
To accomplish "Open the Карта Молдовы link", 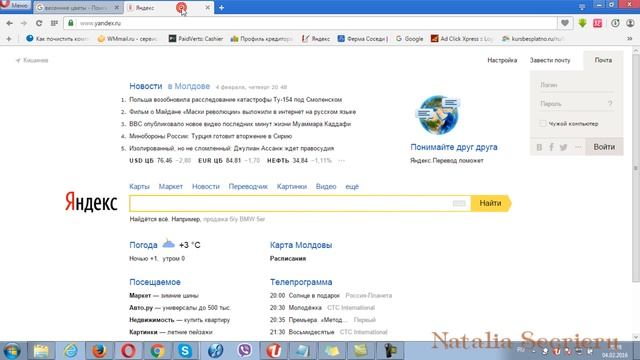I will click(301, 245).
